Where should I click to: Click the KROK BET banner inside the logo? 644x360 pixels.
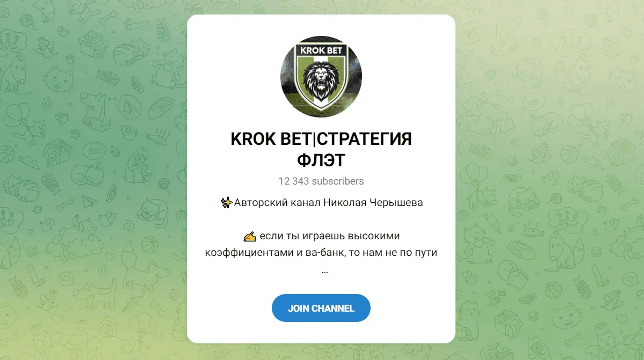(321, 50)
